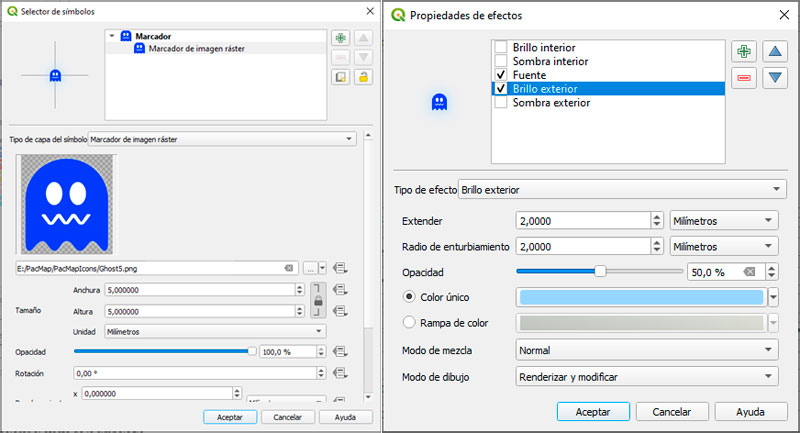This screenshot has width=800, height=433.
Task: Click the symbol opacity 100,0 % spin arrows
Action: 321,351
